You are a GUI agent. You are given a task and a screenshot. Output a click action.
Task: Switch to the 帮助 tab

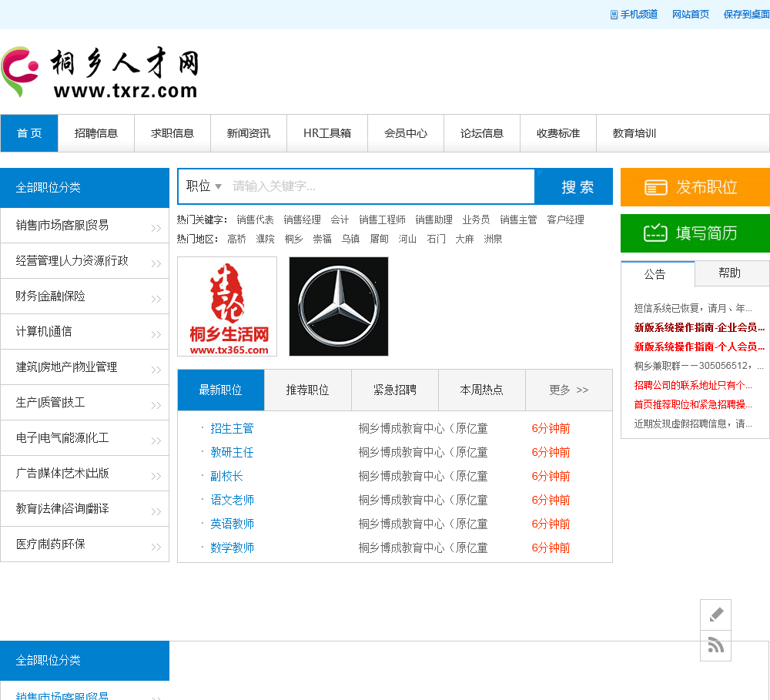click(729, 273)
